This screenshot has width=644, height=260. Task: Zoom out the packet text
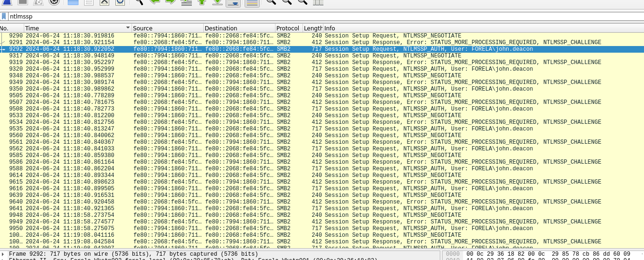[287, 2]
